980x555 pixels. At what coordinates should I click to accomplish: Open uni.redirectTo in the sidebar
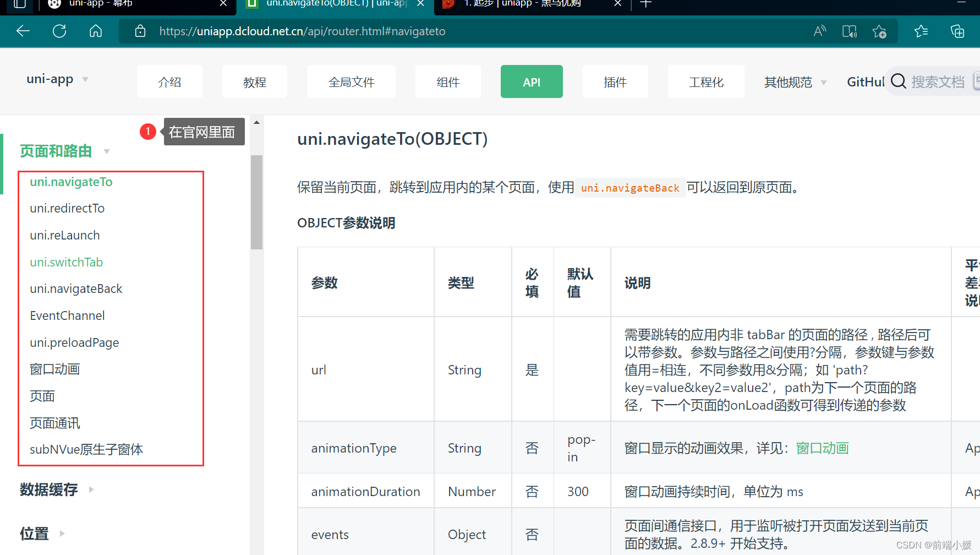pos(67,208)
